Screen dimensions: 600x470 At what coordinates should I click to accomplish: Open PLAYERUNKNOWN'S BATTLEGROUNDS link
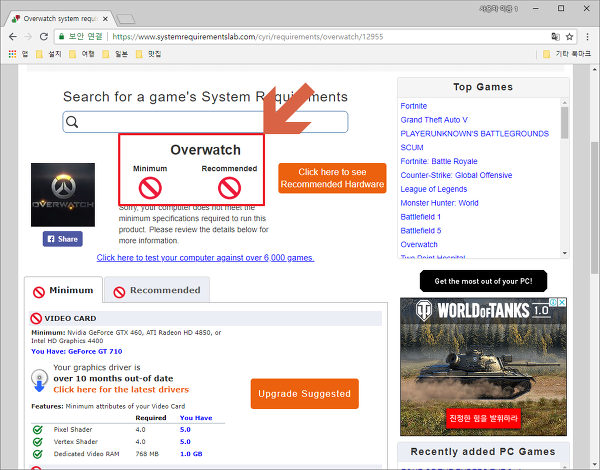coord(474,134)
